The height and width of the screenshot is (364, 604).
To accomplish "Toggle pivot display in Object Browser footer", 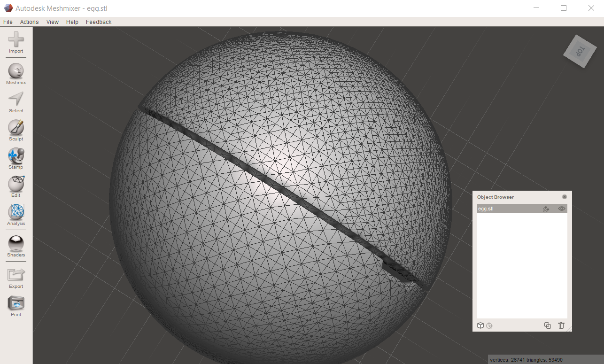I will tap(489, 325).
